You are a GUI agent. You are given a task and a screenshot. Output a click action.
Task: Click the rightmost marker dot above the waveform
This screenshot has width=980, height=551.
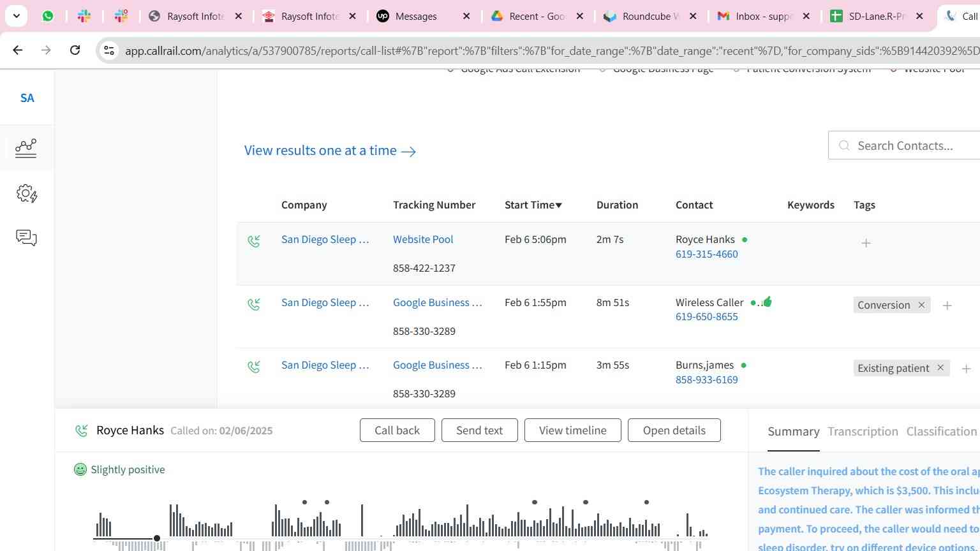tap(646, 503)
